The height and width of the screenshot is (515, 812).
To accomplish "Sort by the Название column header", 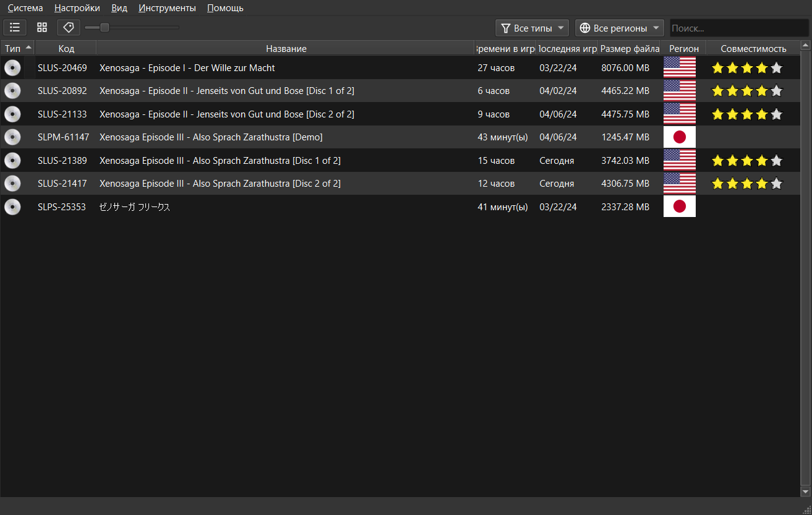I will pos(286,48).
